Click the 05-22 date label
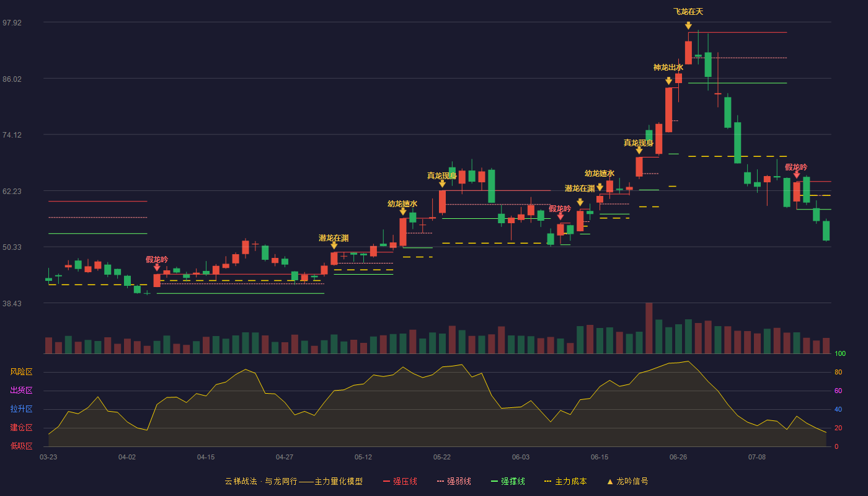 click(x=442, y=457)
